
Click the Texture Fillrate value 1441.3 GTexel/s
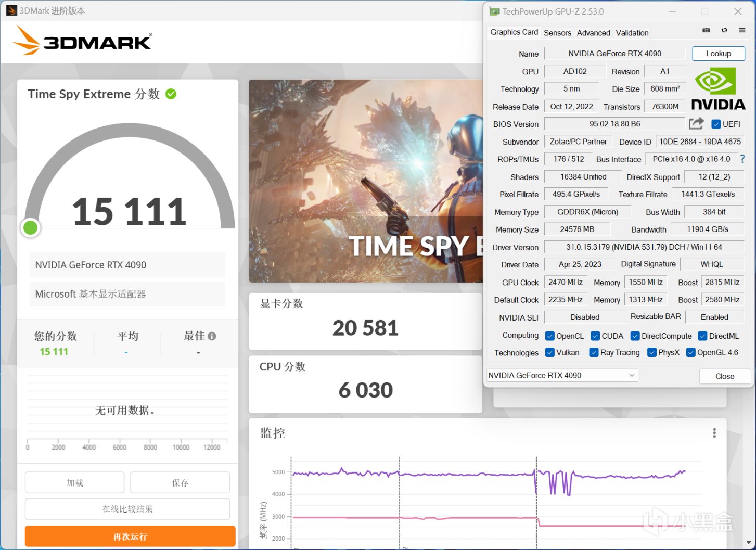click(x=708, y=194)
